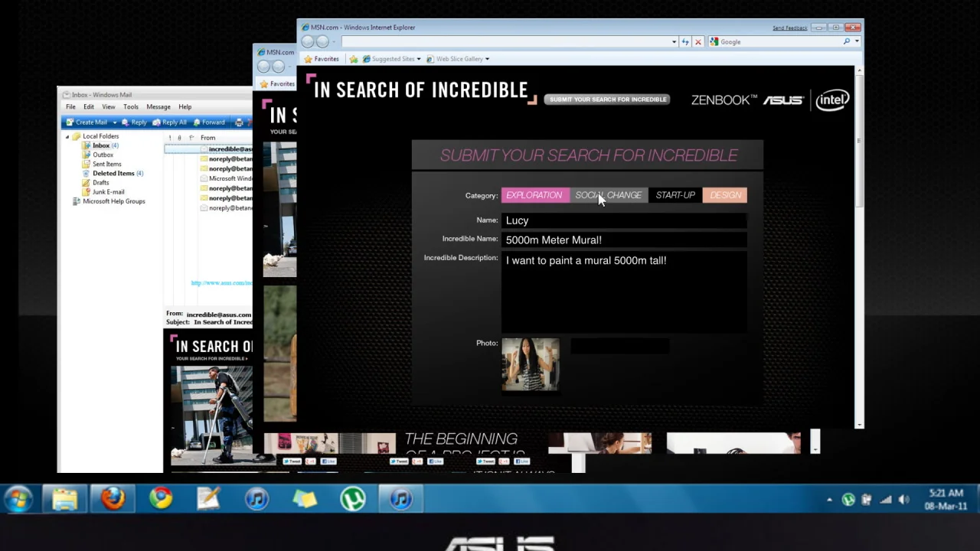The image size is (980, 551).
Task: Click the Incredible Description text area
Action: pyautogui.click(x=624, y=292)
